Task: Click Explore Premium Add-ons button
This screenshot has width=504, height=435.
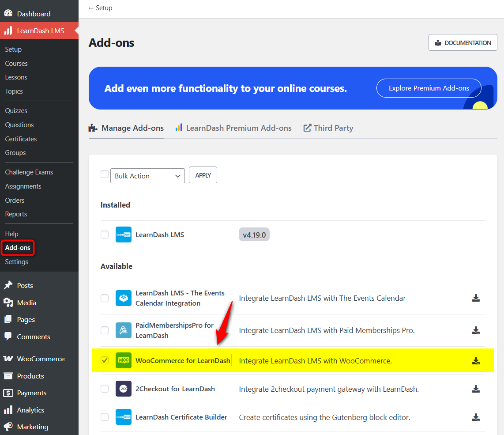Action: click(x=429, y=88)
